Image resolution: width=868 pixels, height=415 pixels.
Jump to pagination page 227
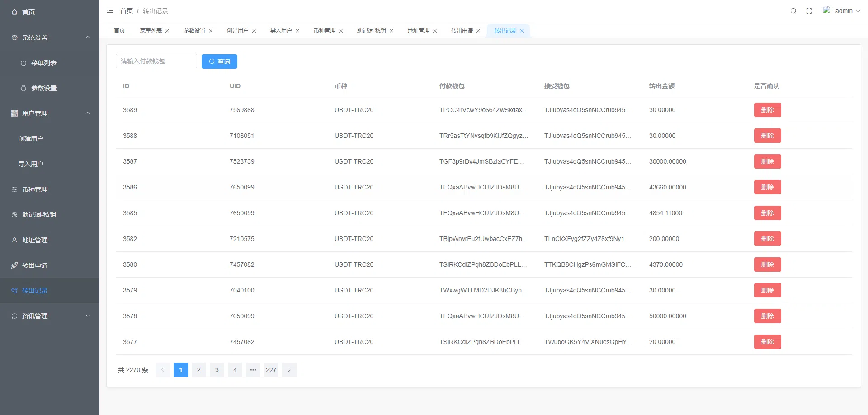[x=271, y=370]
